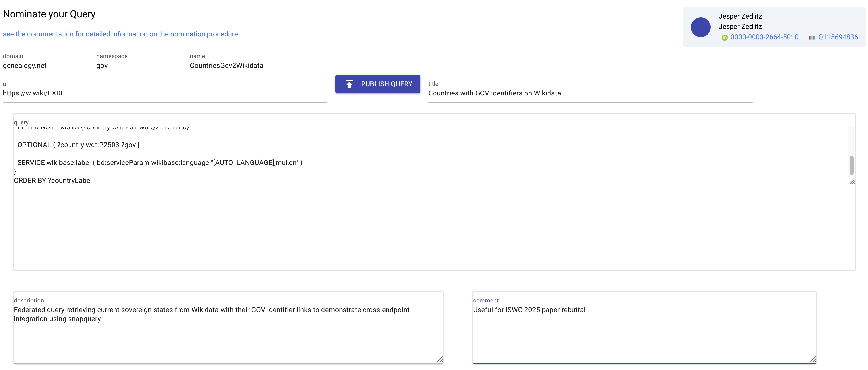Screen dimensions: 868x370
Task: Click the comment box resize handle
Action: coord(813,359)
